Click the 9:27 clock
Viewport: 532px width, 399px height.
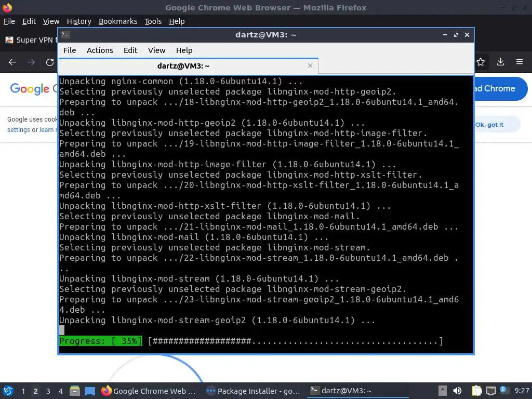522,391
